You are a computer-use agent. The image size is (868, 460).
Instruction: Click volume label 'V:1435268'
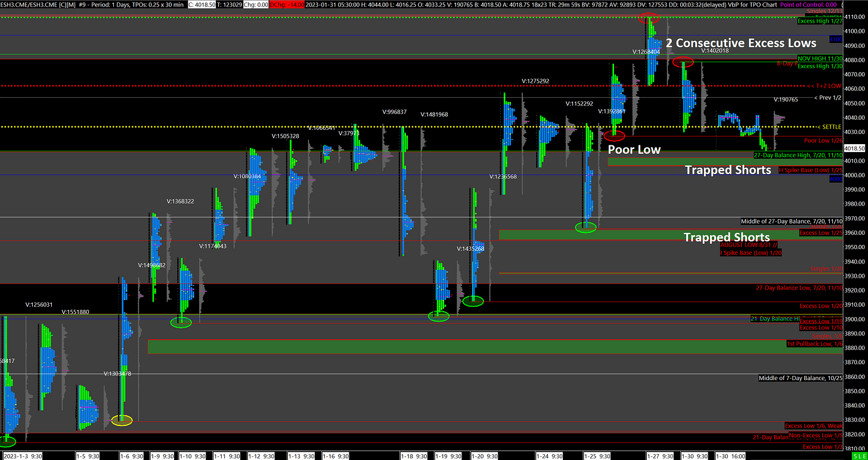point(472,248)
